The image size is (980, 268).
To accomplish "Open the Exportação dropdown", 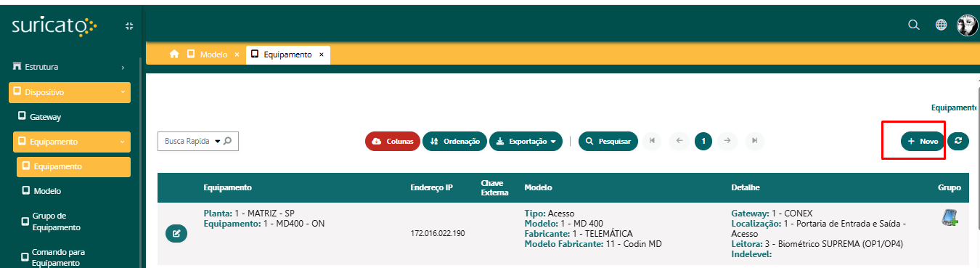I will pyautogui.click(x=526, y=142).
